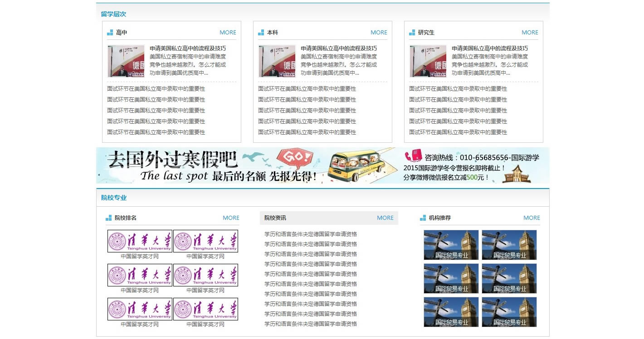Screen dimensions: 644x339
Task: Click the blue icon beside 高中 heading
Action: pyautogui.click(x=110, y=32)
